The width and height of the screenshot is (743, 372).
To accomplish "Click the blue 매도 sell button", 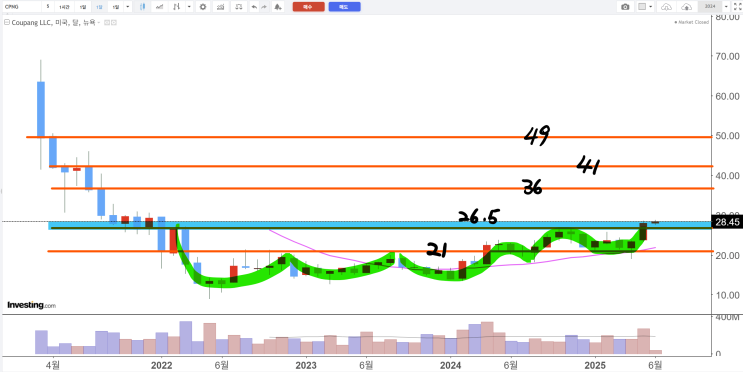I will point(344,7).
